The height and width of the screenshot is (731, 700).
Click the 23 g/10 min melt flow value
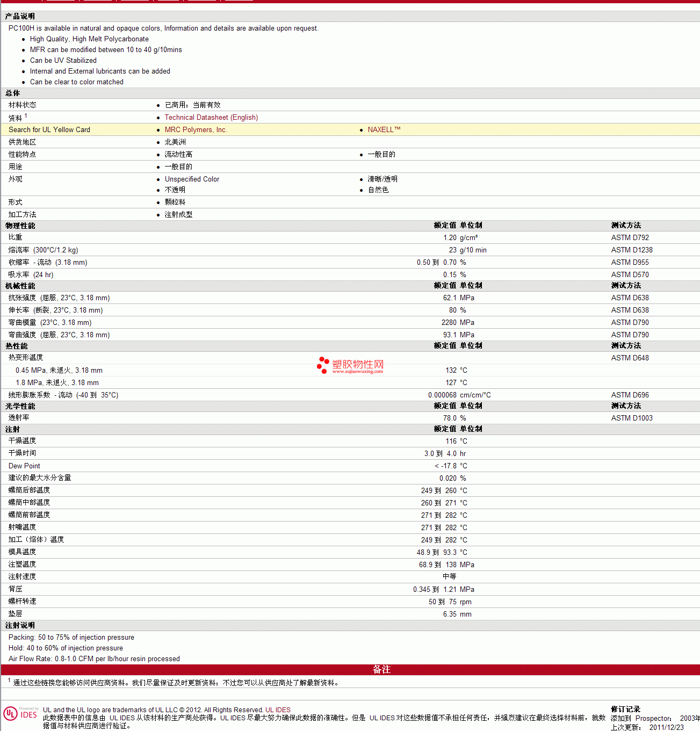point(467,250)
